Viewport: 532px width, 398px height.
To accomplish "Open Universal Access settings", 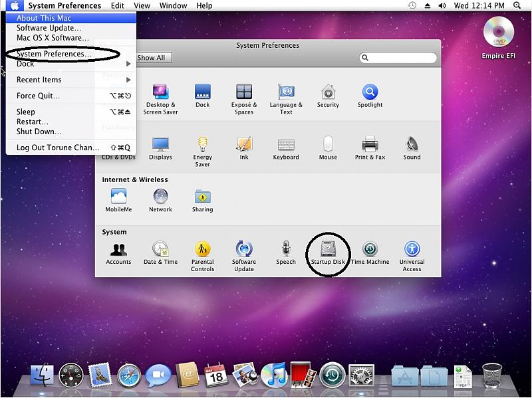I will point(412,250).
